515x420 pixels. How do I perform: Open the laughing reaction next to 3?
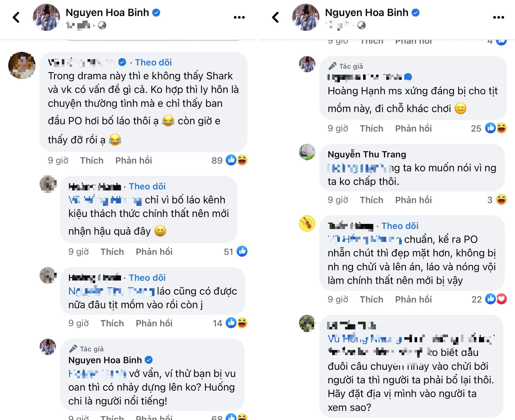[x=501, y=200]
